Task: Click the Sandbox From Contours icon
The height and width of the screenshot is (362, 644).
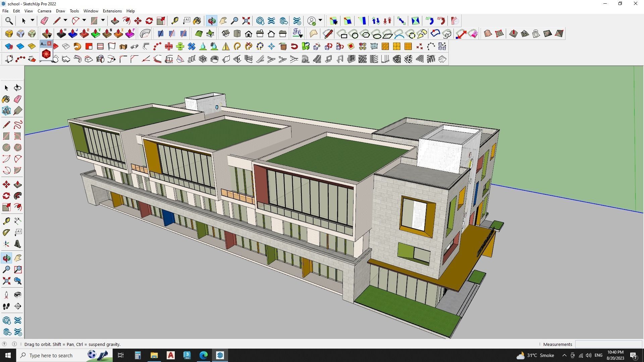Action: pos(488,34)
